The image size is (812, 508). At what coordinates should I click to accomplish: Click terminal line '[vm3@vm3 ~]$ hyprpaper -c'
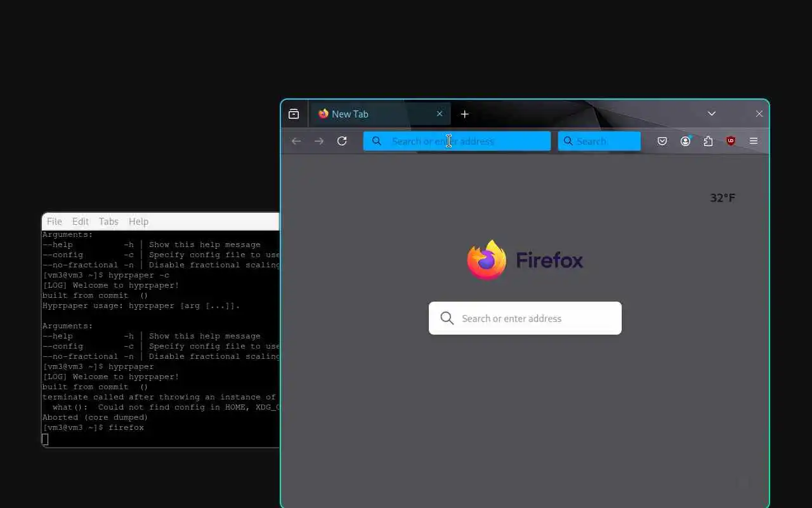point(106,275)
